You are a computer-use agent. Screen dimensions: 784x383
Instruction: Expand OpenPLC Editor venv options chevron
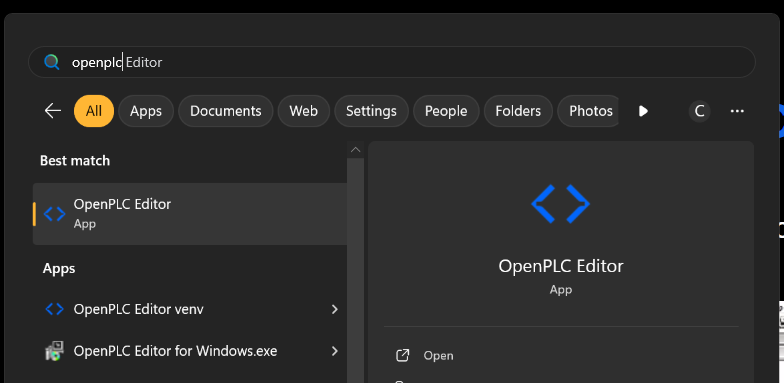tap(334, 310)
